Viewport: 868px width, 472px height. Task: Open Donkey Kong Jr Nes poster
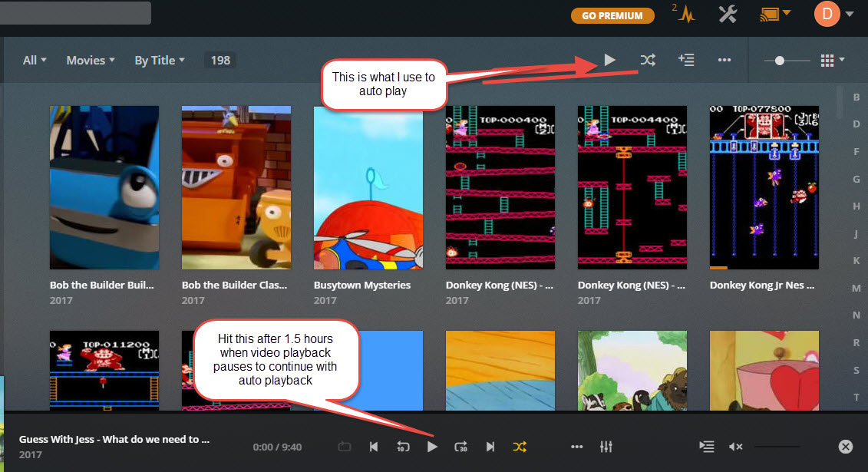[764, 187]
